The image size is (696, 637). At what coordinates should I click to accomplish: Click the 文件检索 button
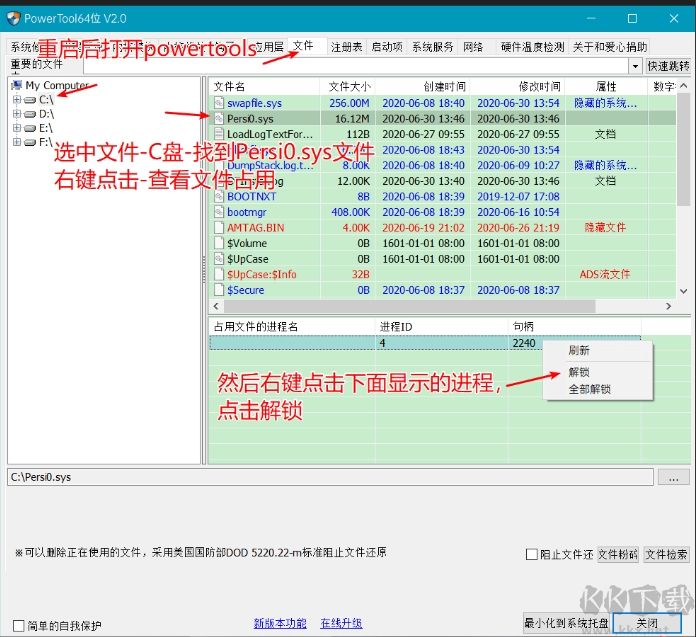click(x=666, y=554)
